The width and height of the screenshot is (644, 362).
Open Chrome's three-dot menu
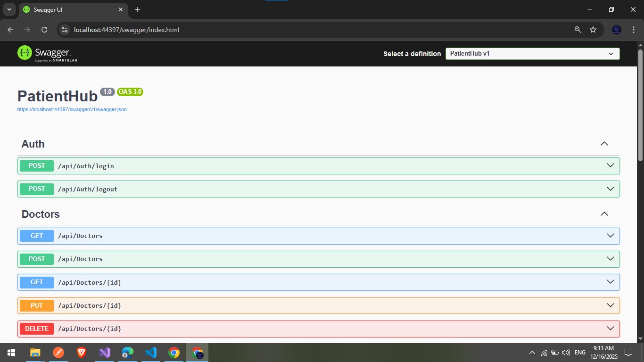pyautogui.click(x=634, y=30)
